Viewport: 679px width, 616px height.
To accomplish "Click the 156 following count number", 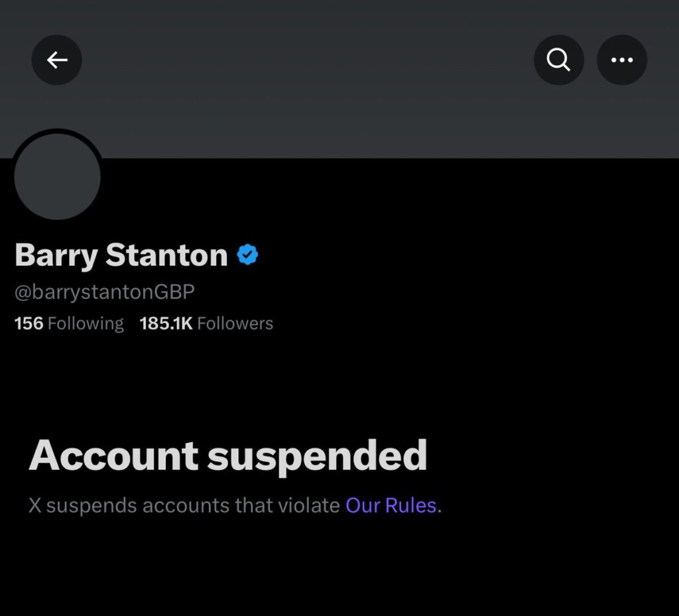I will point(29,324).
